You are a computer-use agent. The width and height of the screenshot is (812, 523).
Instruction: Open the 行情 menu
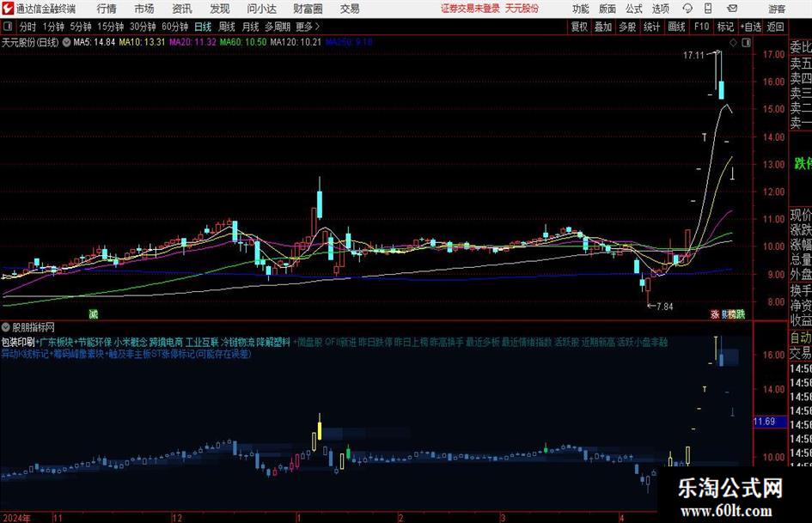tap(107, 9)
